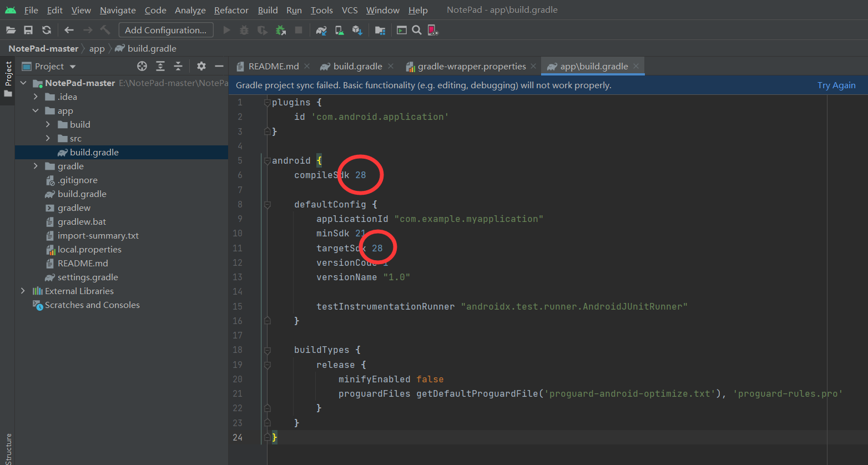Click Add Configuration button
The height and width of the screenshot is (465, 868).
pyautogui.click(x=166, y=30)
